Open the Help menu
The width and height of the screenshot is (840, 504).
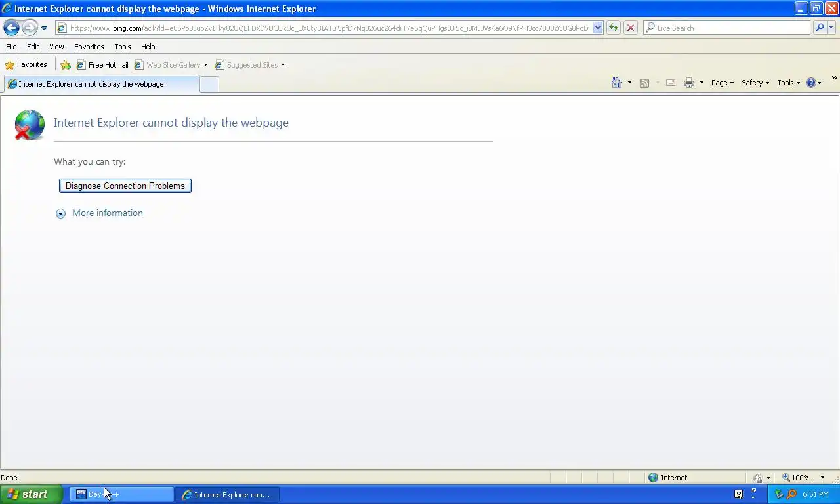tap(148, 47)
